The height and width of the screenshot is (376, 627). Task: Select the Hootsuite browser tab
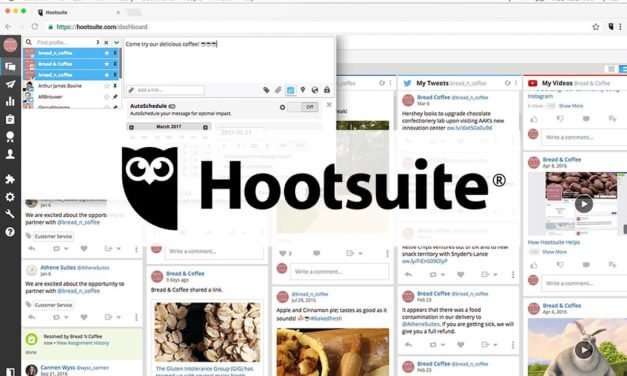79,12
